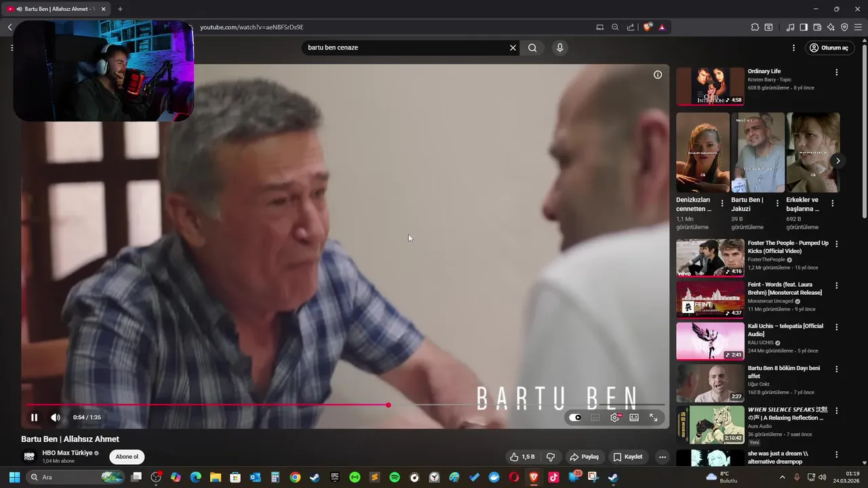This screenshot has height=488, width=868.
Task: Open the Brave Rewards triangle icon
Action: pyautogui.click(x=662, y=27)
